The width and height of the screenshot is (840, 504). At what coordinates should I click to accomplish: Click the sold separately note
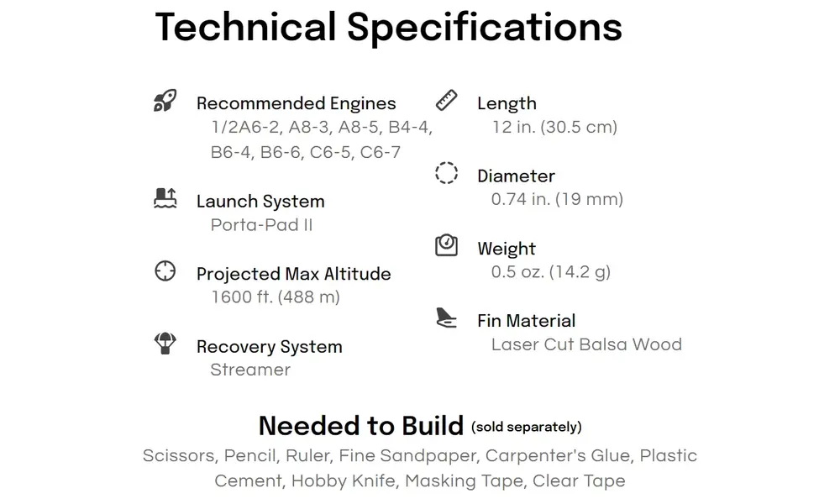coord(527,427)
